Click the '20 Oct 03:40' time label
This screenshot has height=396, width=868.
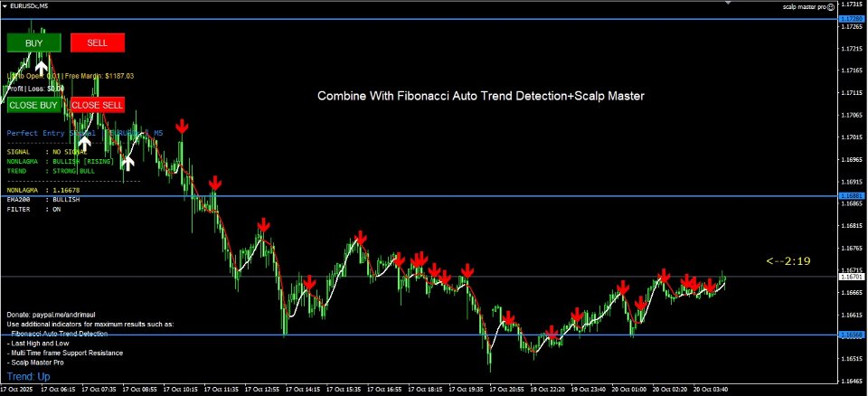[712, 389]
